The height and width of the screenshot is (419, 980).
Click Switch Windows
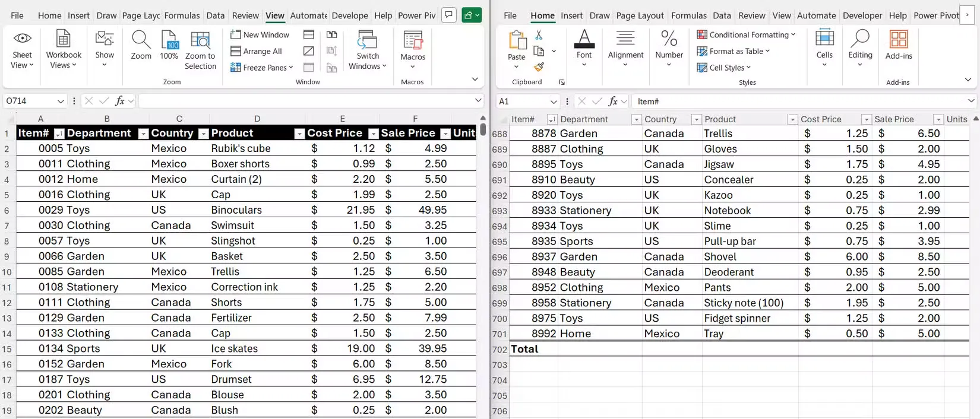click(368, 50)
